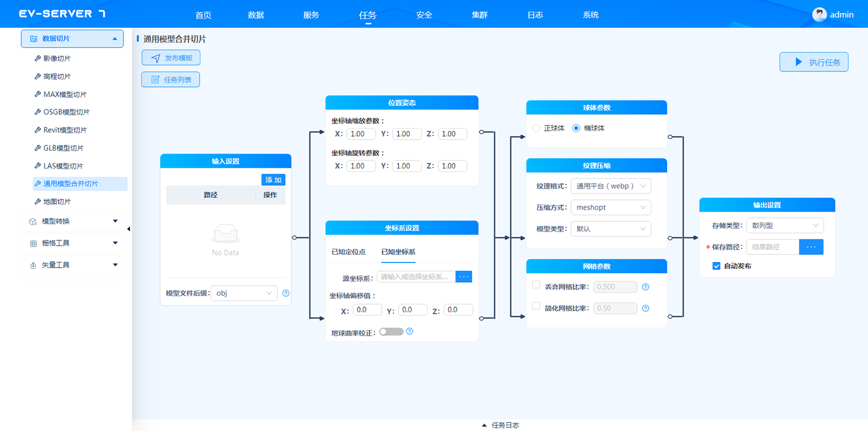The width and height of the screenshot is (868, 431).
Task: Click the sidebar collapse arrow handle
Action: 128,229
